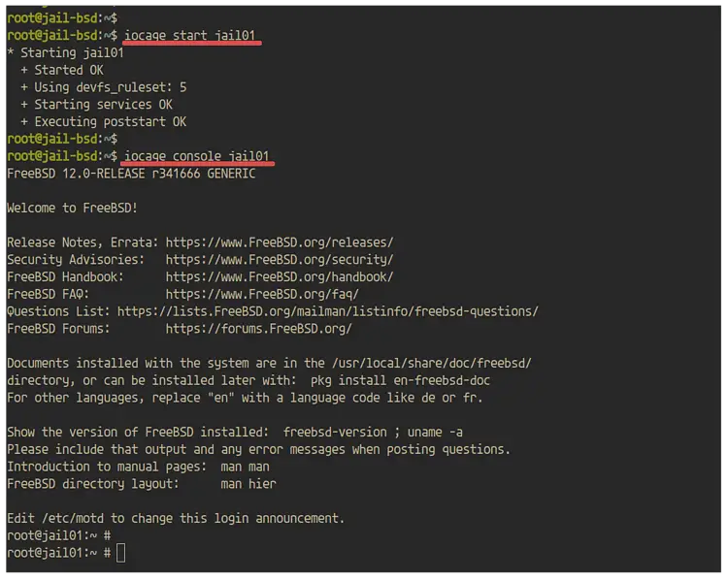Click 'pkg install en-freebsd-doc' command text
The width and height of the screenshot is (728, 580).
(400, 380)
